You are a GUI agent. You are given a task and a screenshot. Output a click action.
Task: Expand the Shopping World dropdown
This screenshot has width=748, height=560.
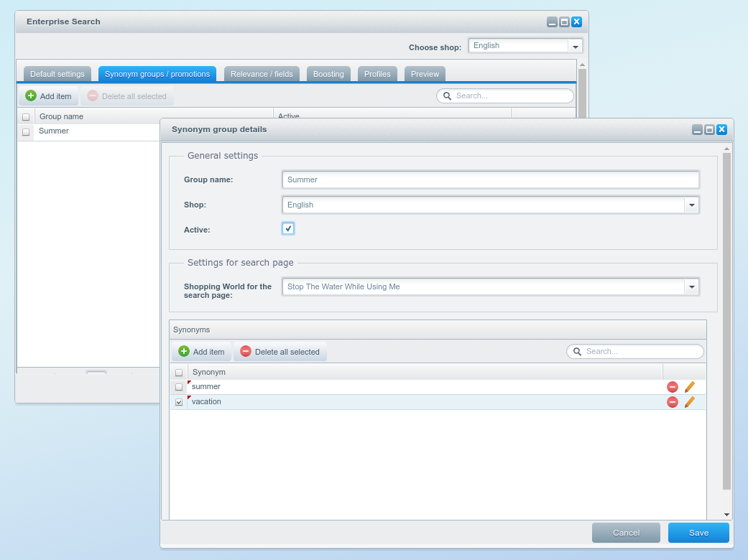pyautogui.click(x=691, y=287)
